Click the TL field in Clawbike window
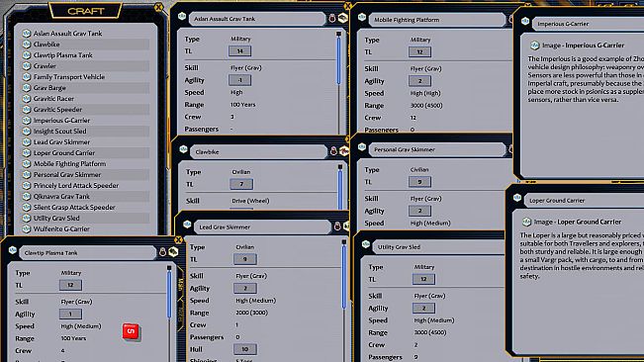 pyautogui.click(x=241, y=184)
